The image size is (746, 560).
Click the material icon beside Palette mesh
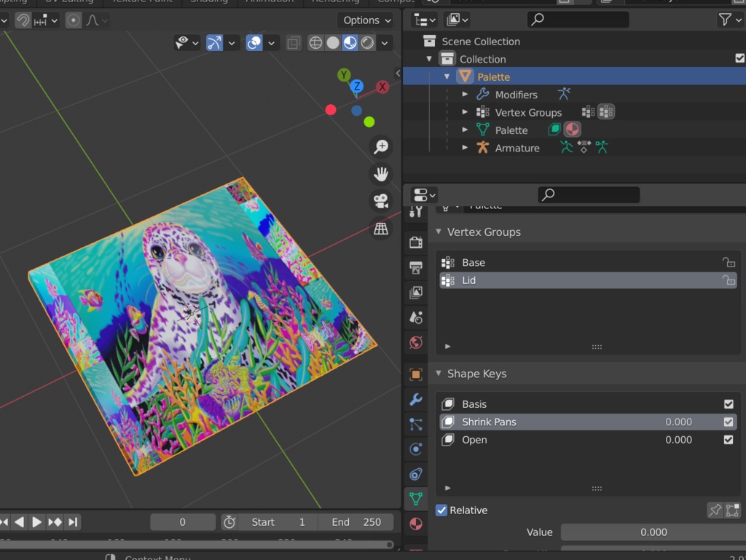click(573, 130)
